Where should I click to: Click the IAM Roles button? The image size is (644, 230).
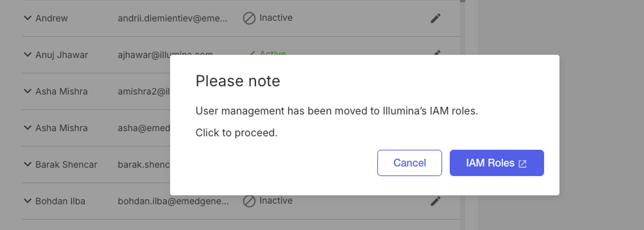[497, 163]
